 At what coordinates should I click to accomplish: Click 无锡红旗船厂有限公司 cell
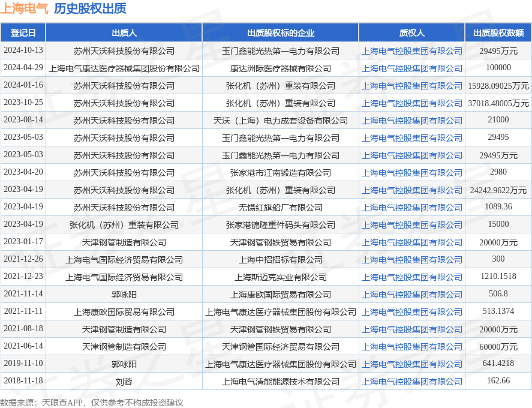click(x=280, y=208)
